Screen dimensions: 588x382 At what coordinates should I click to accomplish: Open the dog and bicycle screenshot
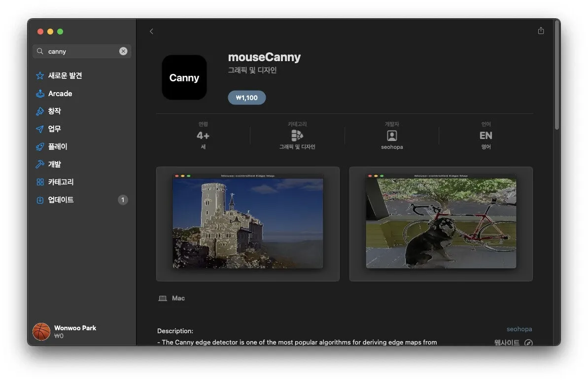441,224
